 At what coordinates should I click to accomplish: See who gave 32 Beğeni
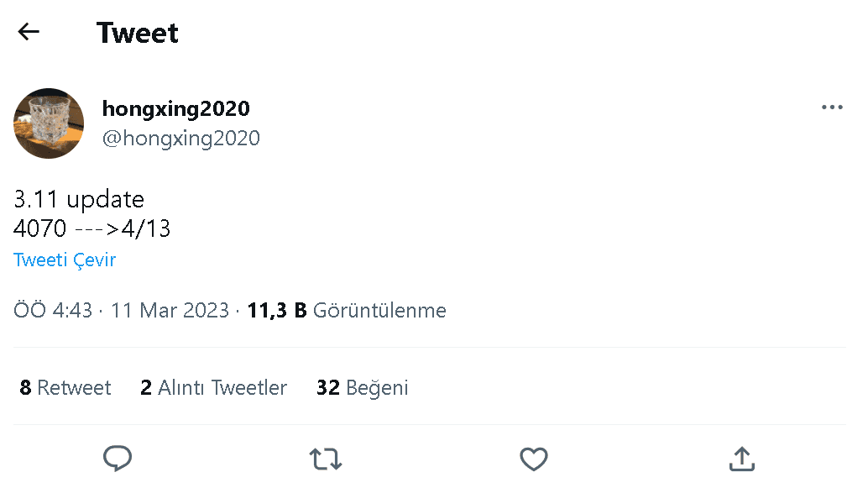tap(362, 387)
